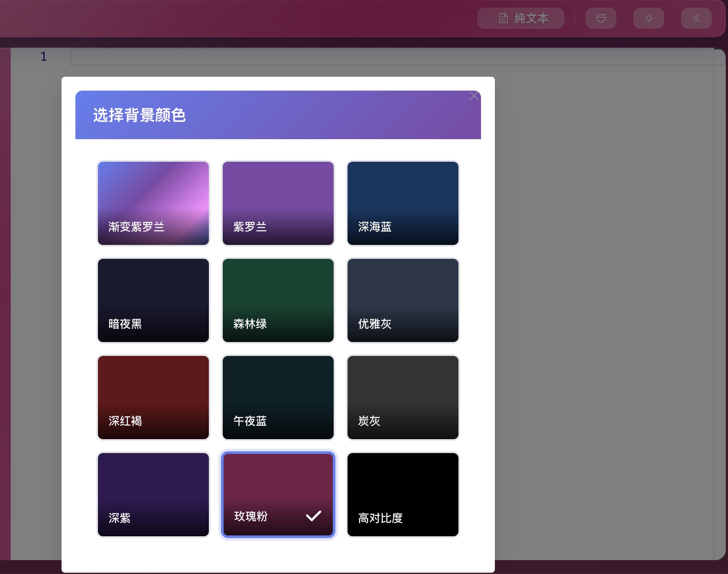
Task: Select the 暗夜黑 color swatch
Action: pyautogui.click(x=153, y=300)
